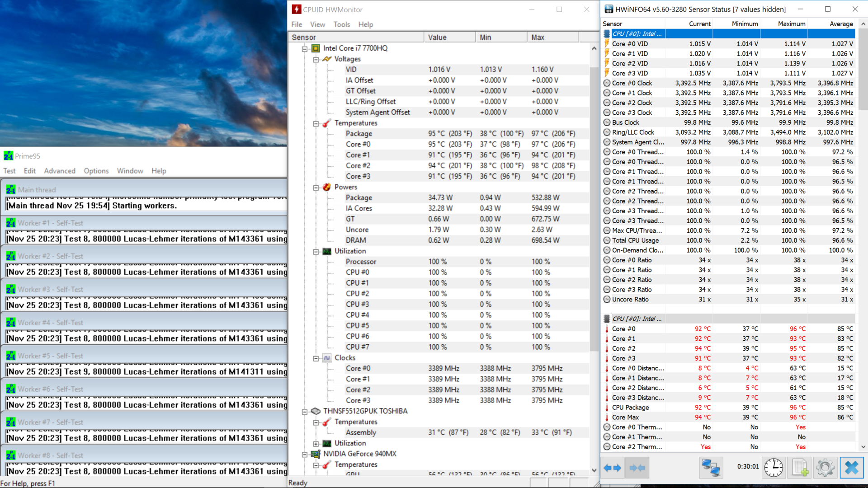Open Prime95 Advanced menu

click(60, 171)
